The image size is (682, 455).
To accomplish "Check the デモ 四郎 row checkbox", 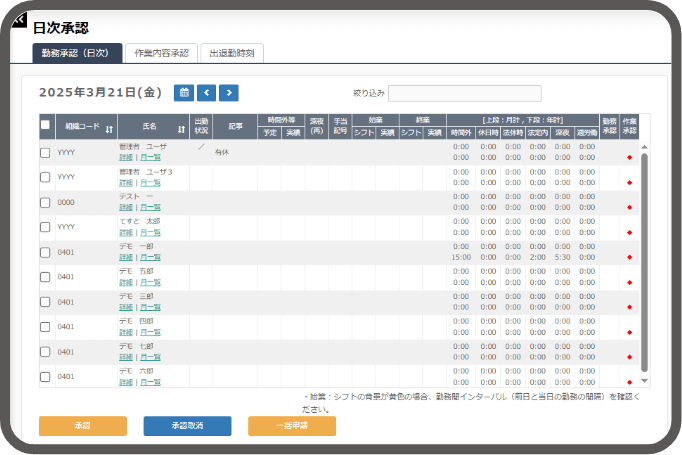I will pyautogui.click(x=45, y=327).
